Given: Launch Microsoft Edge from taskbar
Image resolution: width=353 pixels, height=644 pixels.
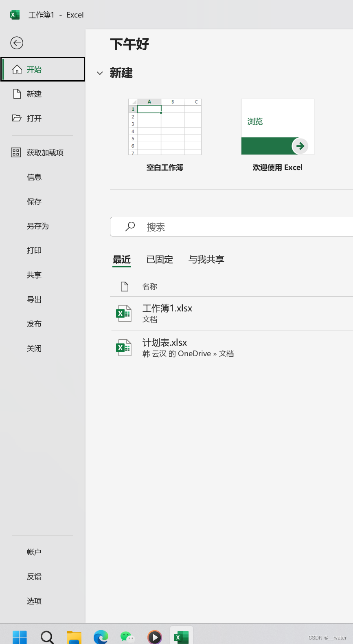Looking at the screenshot, I should tap(101, 637).
